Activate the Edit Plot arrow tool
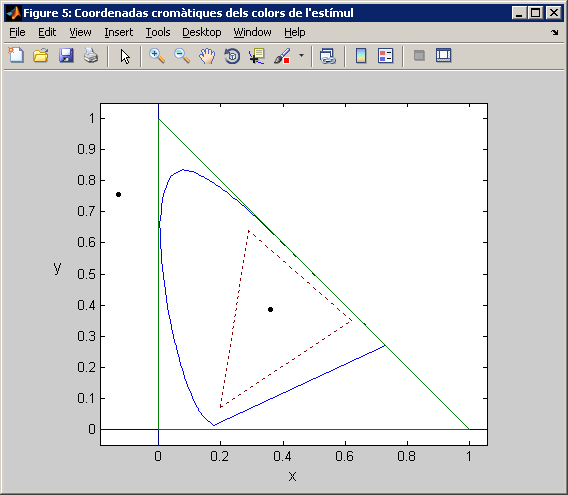 125,56
